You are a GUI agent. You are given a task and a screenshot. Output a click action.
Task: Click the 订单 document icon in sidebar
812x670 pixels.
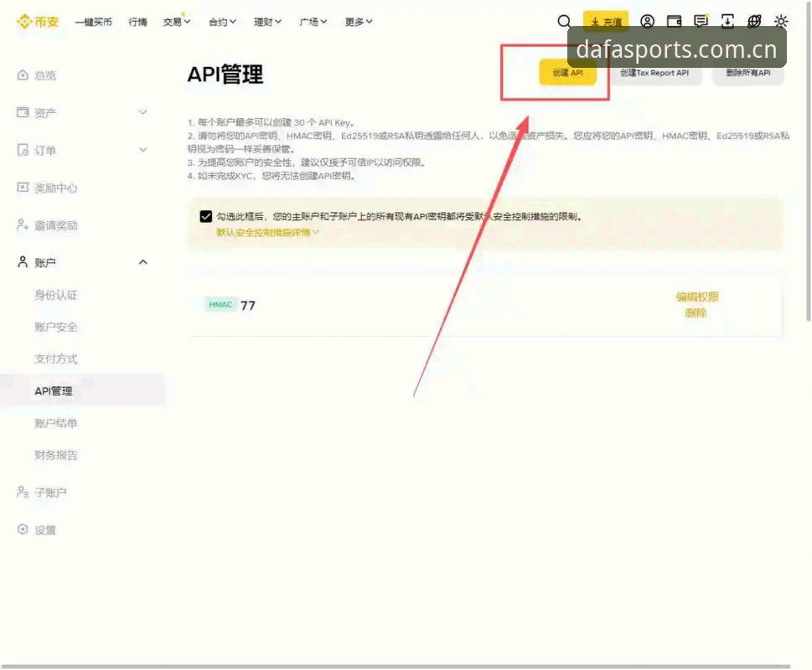(23, 150)
